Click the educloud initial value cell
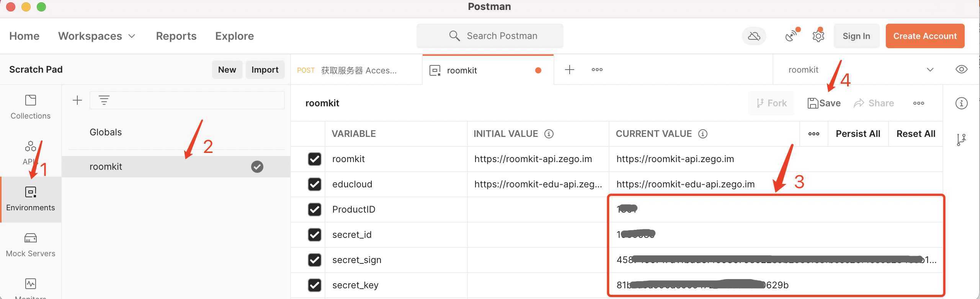Image resolution: width=980 pixels, height=299 pixels. click(538, 184)
